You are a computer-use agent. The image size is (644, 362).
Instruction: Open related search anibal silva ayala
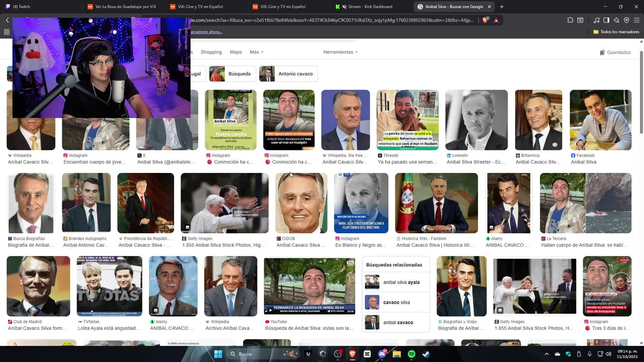pos(396,282)
